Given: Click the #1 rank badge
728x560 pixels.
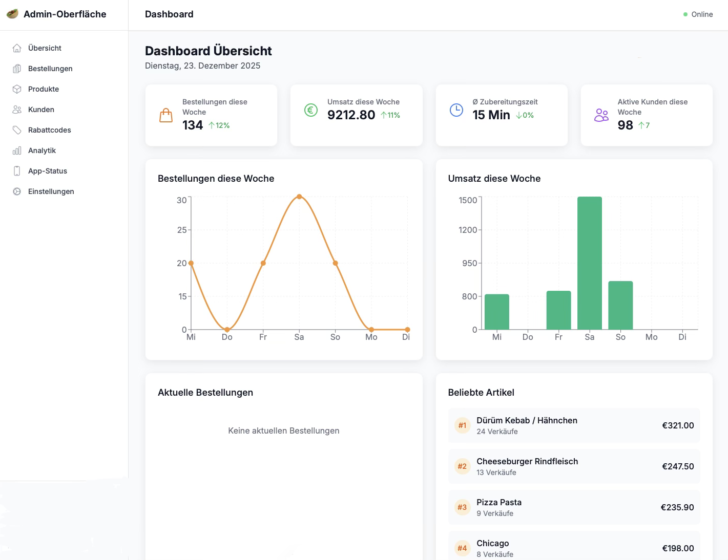Looking at the screenshot, I should [x=462, y=425].
